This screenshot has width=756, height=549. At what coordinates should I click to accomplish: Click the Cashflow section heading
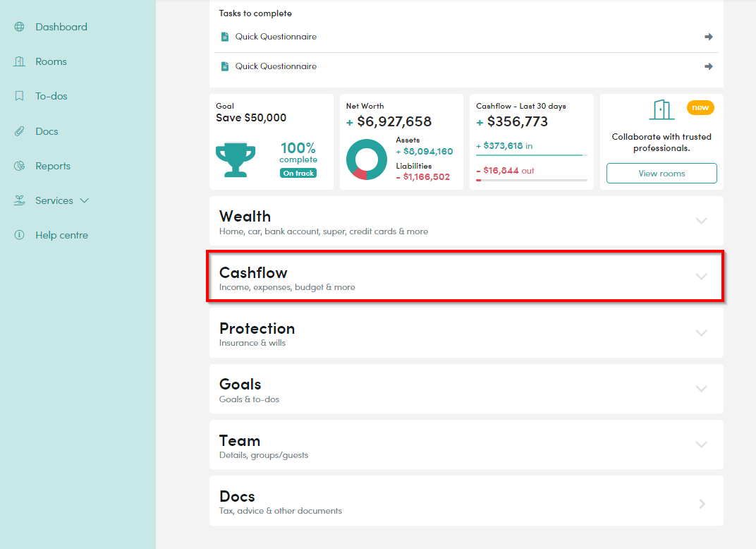coord(253,272)
